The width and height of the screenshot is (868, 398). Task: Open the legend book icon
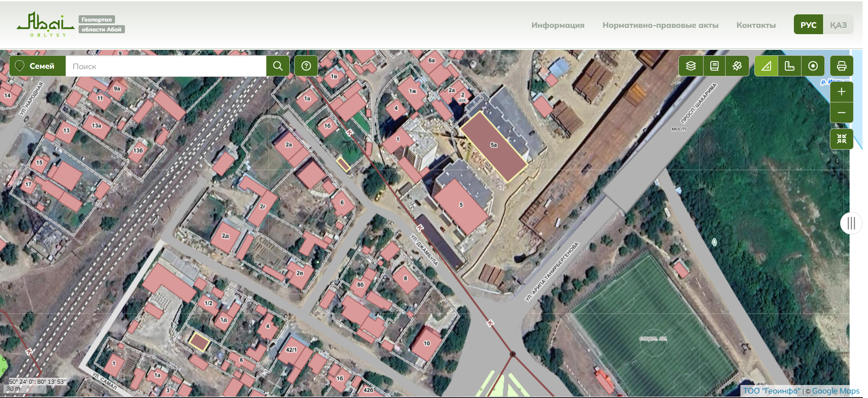point(714,66)
